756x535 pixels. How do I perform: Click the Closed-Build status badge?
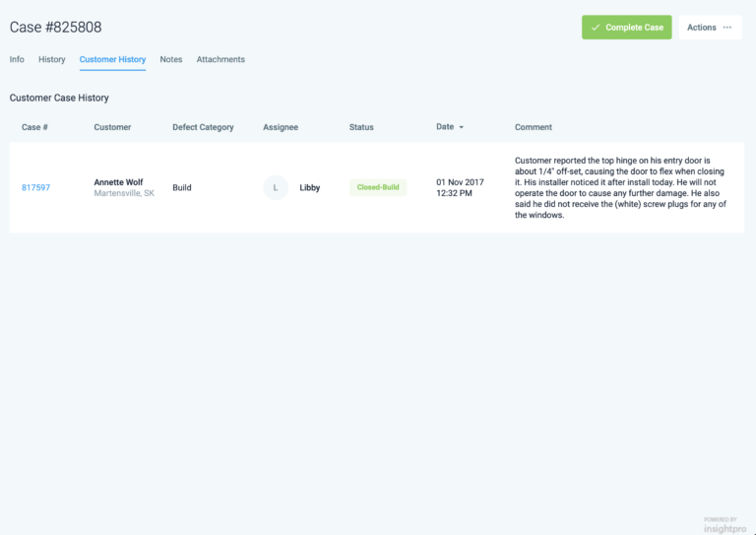click(x=378, y=187)
